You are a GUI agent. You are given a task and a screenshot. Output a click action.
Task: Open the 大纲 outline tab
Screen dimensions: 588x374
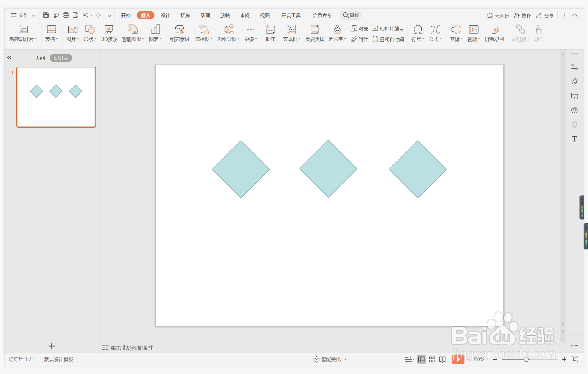[x=40, y=58]
